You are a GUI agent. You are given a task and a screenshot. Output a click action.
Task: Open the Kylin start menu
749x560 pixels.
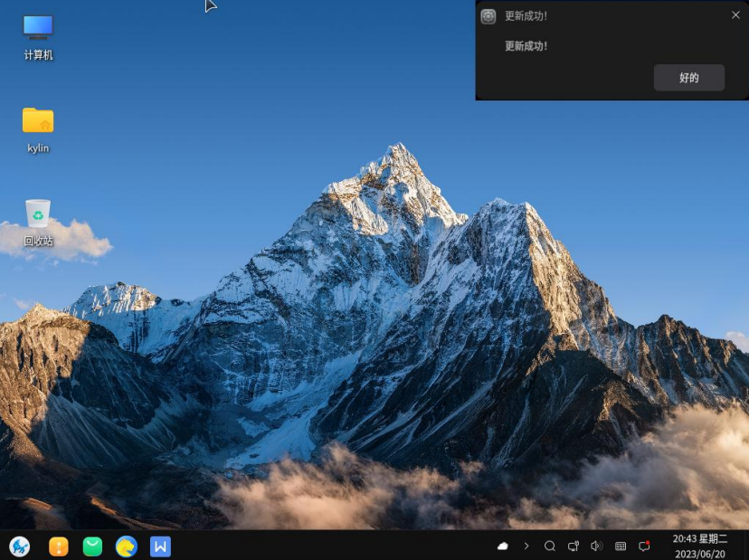(x=19, y=546)
